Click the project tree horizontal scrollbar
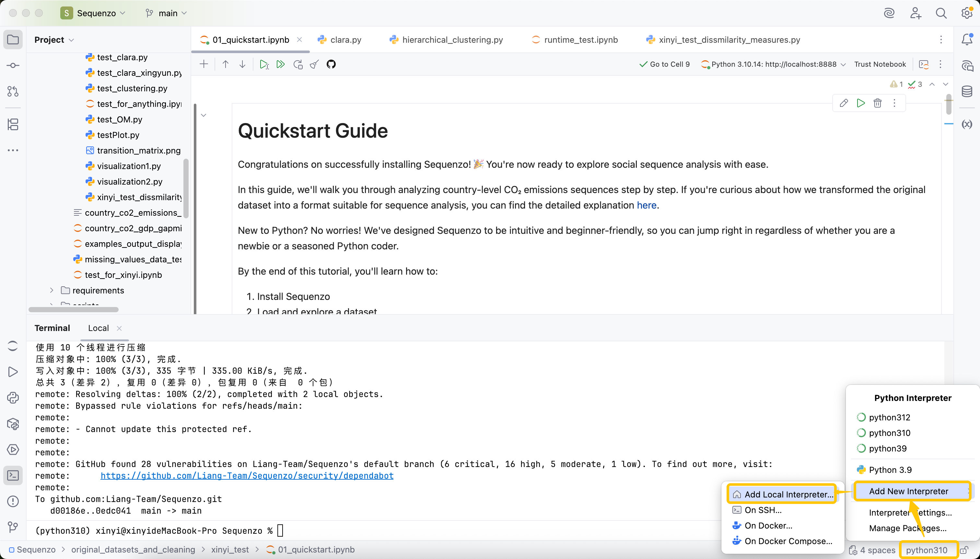 click(x=73, y=309)
